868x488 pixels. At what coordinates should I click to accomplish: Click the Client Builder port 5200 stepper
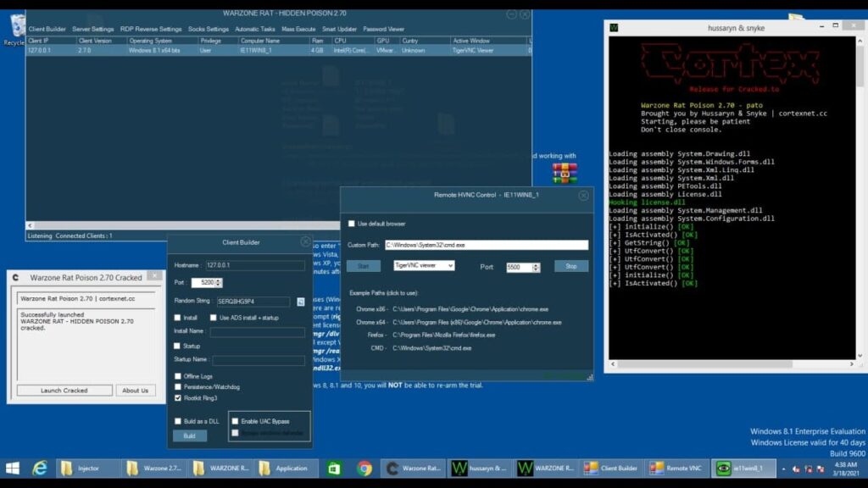[x=219, y=283]
